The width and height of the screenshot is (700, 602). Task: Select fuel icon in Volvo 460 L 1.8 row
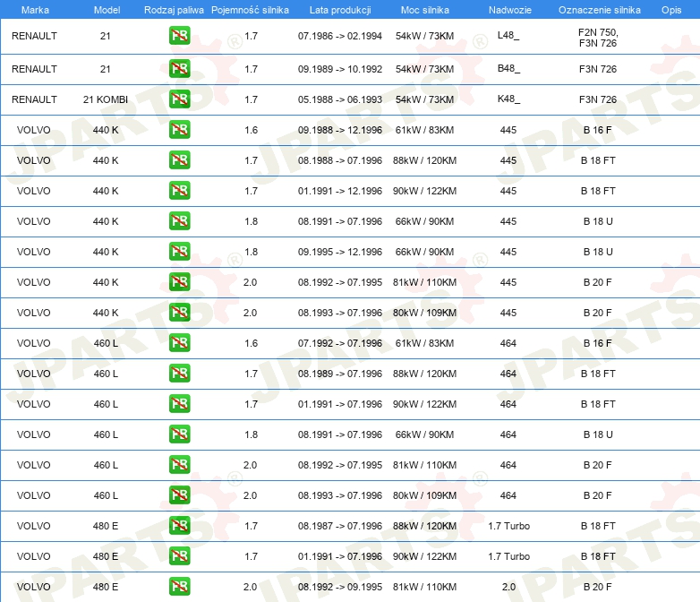click(x=179, y=434)
